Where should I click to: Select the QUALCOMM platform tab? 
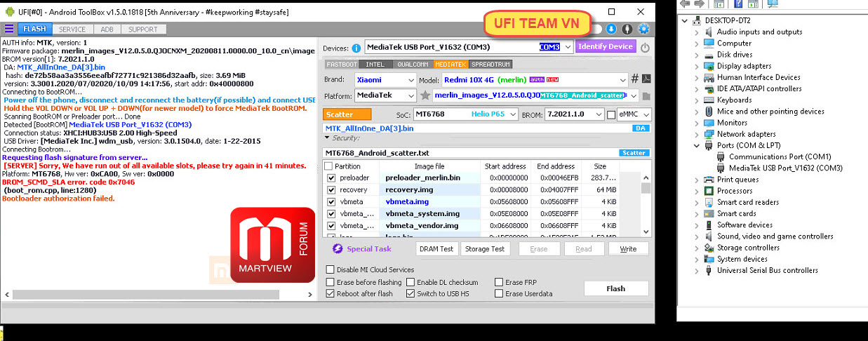click(412, 64)
